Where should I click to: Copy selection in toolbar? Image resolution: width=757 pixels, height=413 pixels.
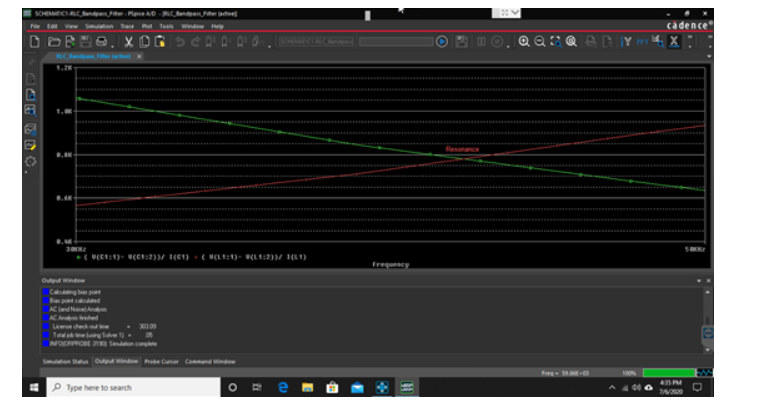pyautogui.click(x=144, y=42)
